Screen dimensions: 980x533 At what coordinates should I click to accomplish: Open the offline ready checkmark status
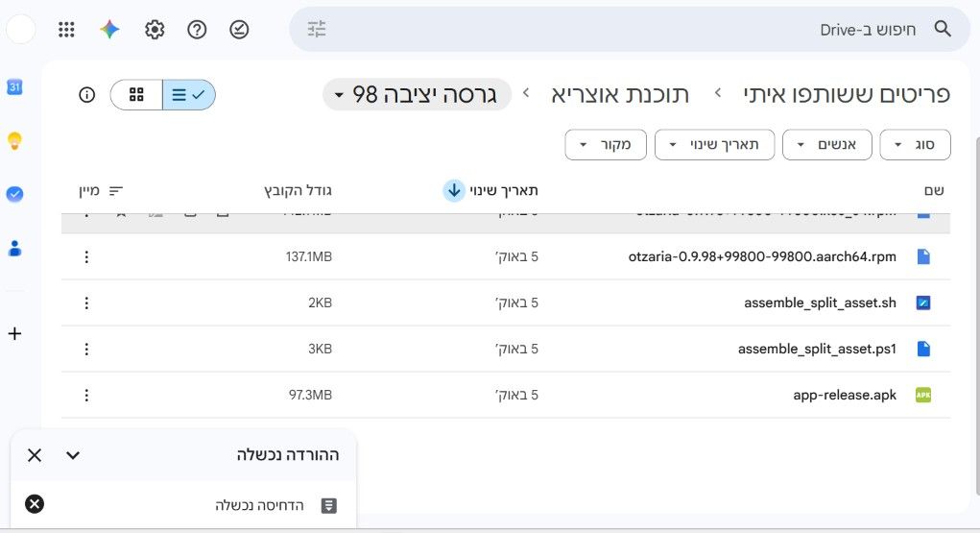pyautogui.click(x=239, y=30)
